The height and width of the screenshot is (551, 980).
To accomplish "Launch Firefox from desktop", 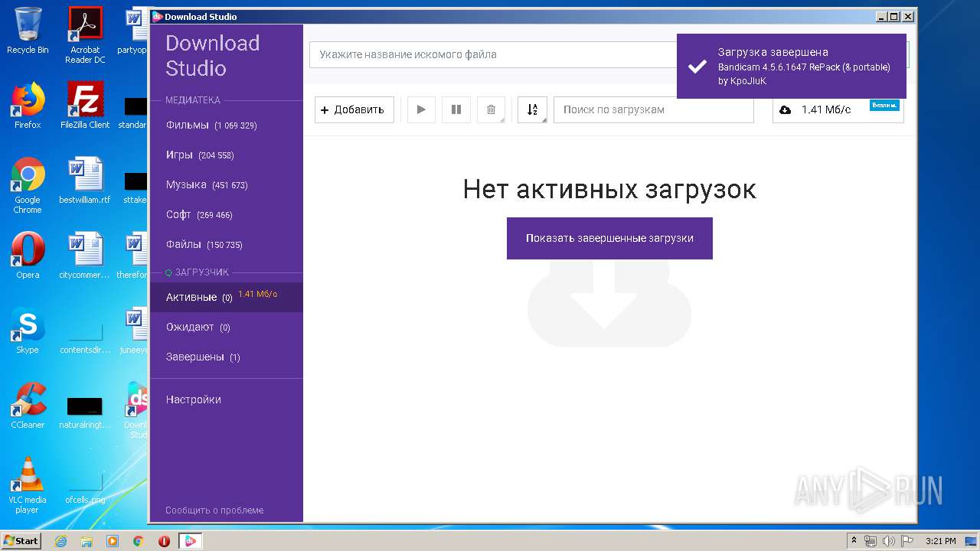I will (28, 106).
